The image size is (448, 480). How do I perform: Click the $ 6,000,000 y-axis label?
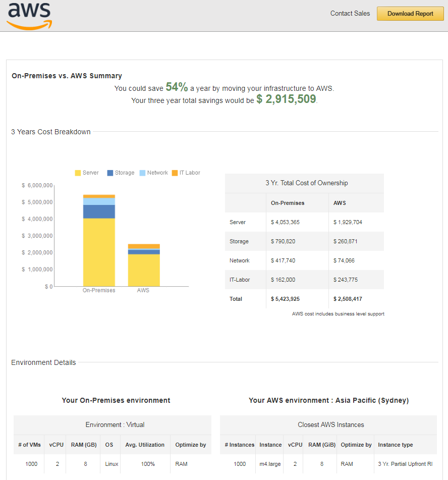tap(37, 186)
